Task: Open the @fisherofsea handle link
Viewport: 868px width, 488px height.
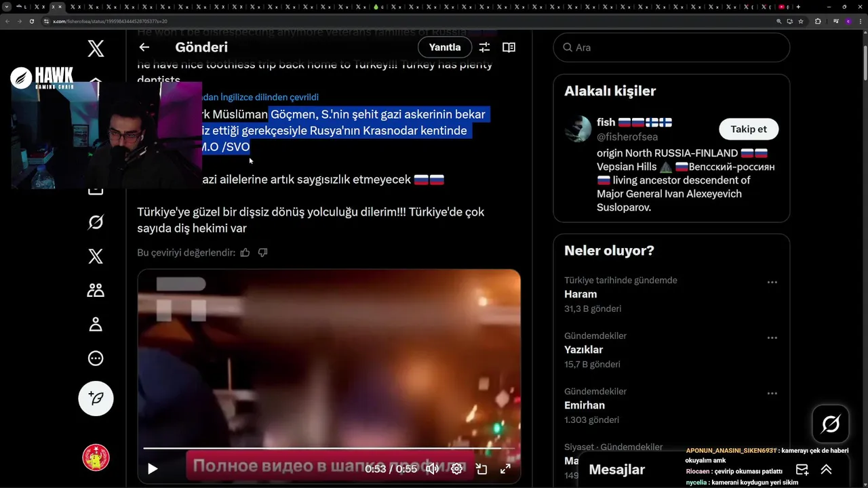Action: [x=627, y=137]
